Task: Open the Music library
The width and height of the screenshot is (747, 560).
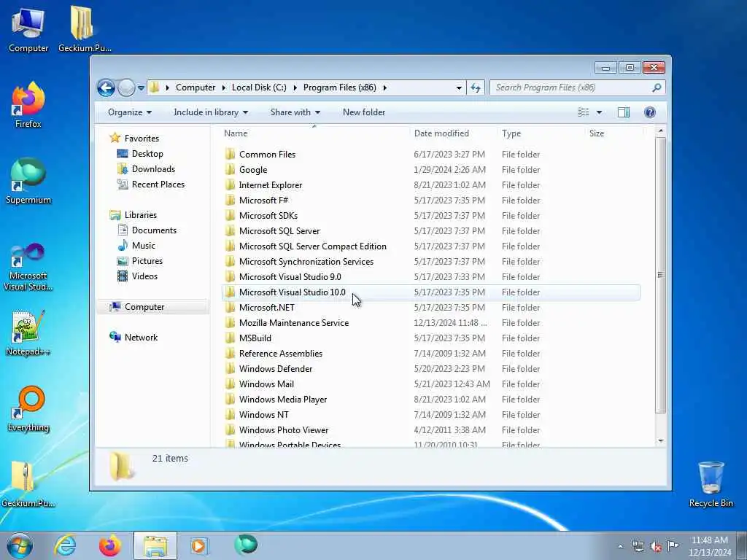Action: tap(144, 246)
